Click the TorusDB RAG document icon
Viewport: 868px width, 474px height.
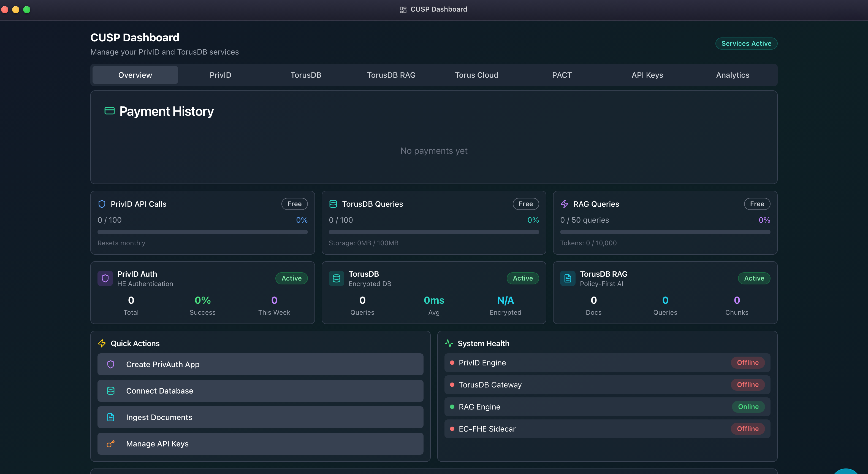point(568,278)
